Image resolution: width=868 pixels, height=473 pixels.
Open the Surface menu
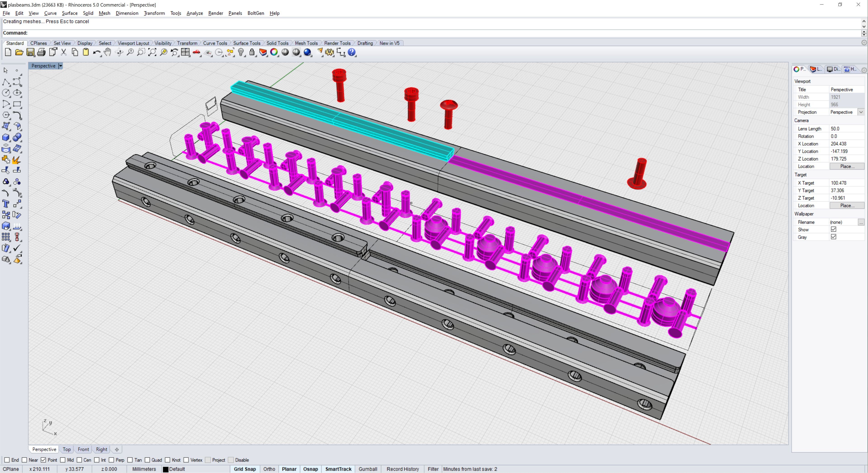click(70, 13)
